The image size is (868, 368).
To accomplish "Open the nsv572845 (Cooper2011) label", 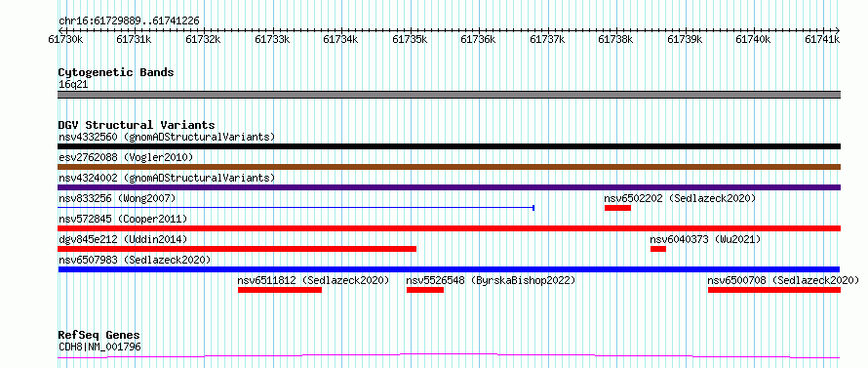I will point(123,219).
